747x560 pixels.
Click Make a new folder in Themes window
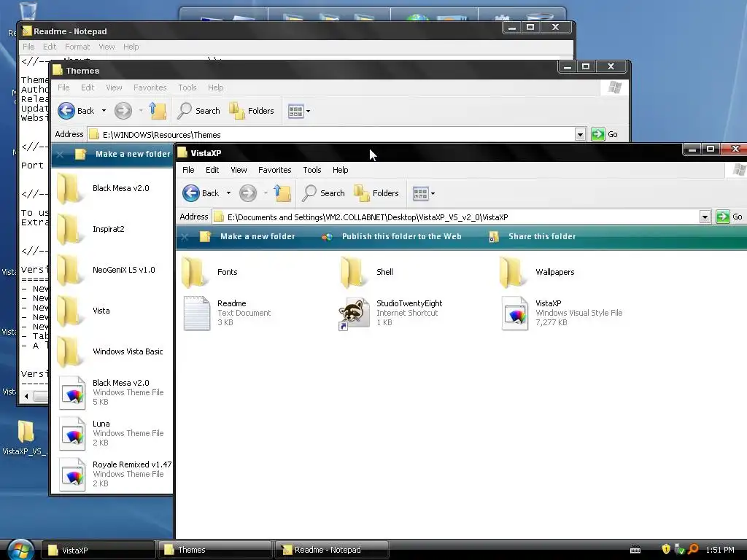pyautogui.click(x=123, y=155)
